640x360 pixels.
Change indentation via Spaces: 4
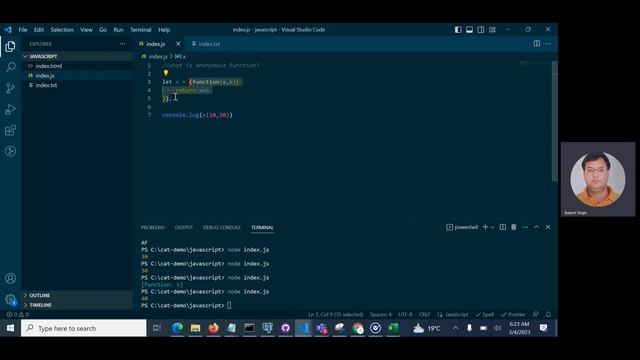tap(380, 314)
